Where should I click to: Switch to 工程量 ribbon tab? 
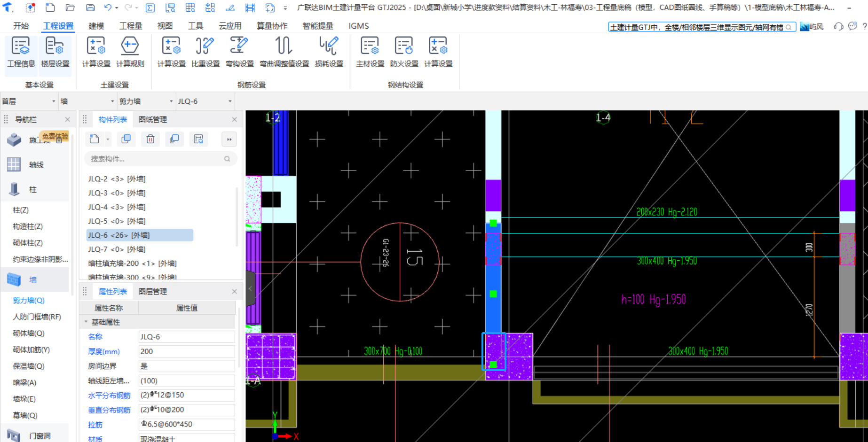point(131,26)
